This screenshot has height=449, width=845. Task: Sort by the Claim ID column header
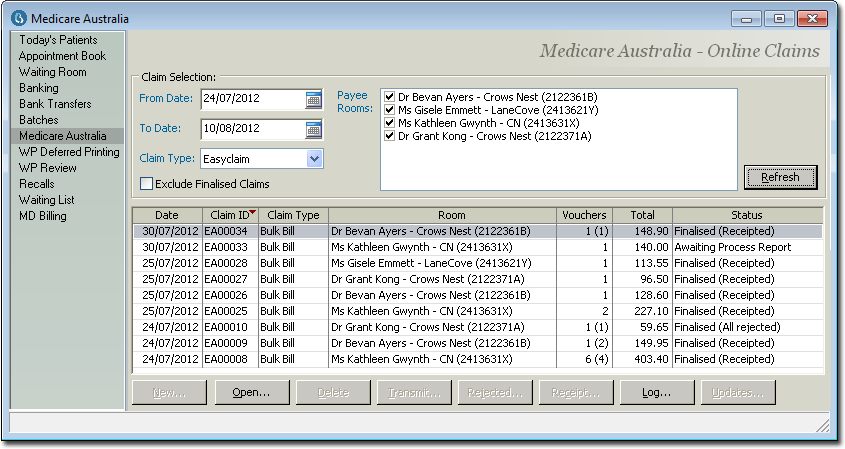point(230,215)
